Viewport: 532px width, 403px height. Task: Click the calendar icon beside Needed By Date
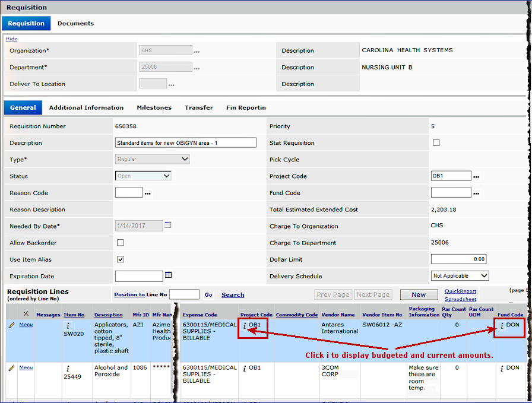pyautogui.click(x=168, y=226)
